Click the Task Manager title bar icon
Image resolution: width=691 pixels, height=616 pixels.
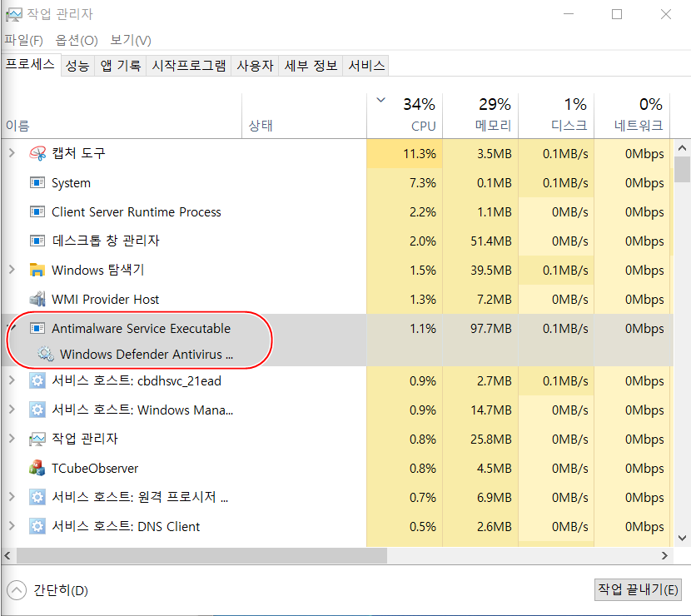(x=13, y=14)
